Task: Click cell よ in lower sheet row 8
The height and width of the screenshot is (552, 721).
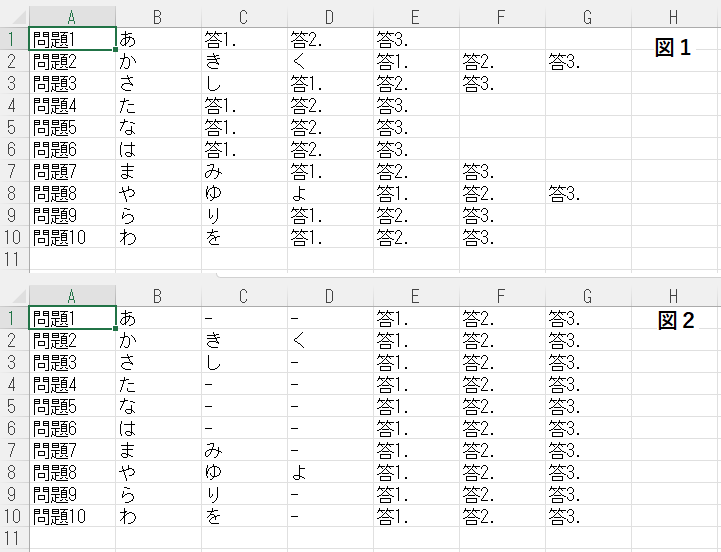Action: [x=330, y=472]
